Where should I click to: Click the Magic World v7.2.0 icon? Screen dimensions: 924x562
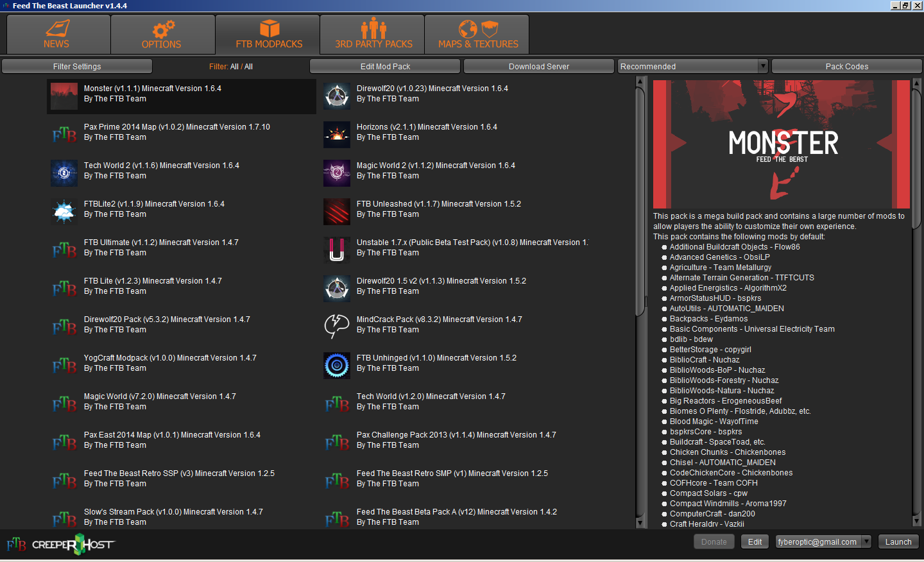coord(64,404)
